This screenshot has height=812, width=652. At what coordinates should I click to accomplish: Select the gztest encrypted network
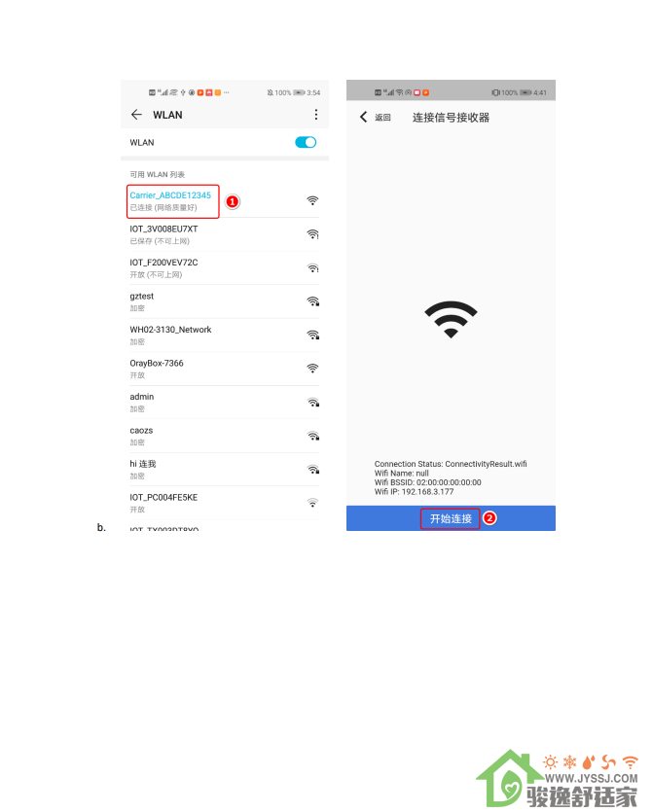[225, 301]
